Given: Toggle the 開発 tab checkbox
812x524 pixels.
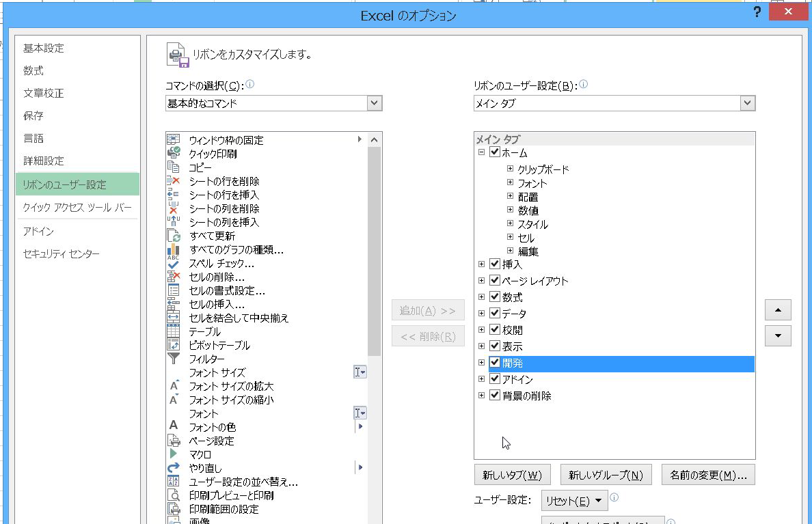Looking at the screenshot, I should (495, 363).
